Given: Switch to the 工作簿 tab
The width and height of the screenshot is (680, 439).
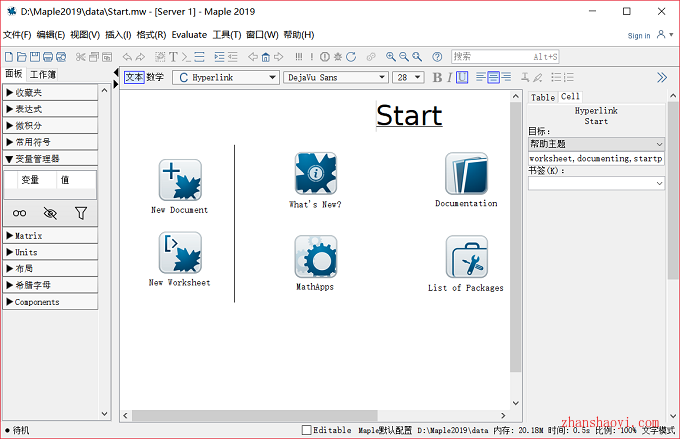Looking at the screenshot, I should pos(42,75).
